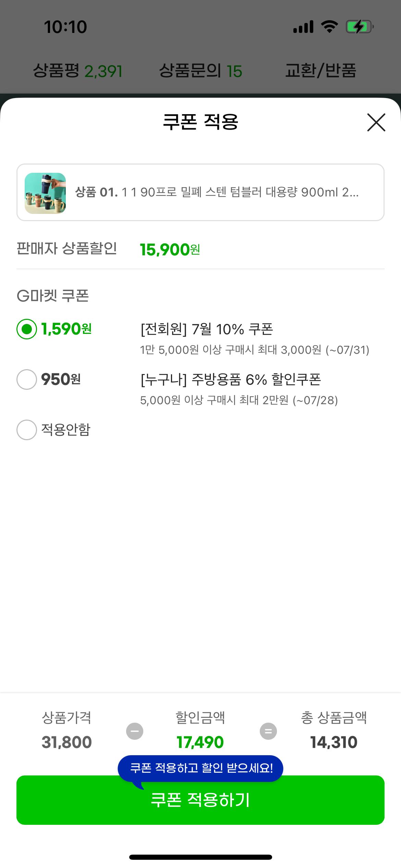Close the 쿠폰 적용 sheet with X
Screen dimensions: 401x868
(376, 122)
